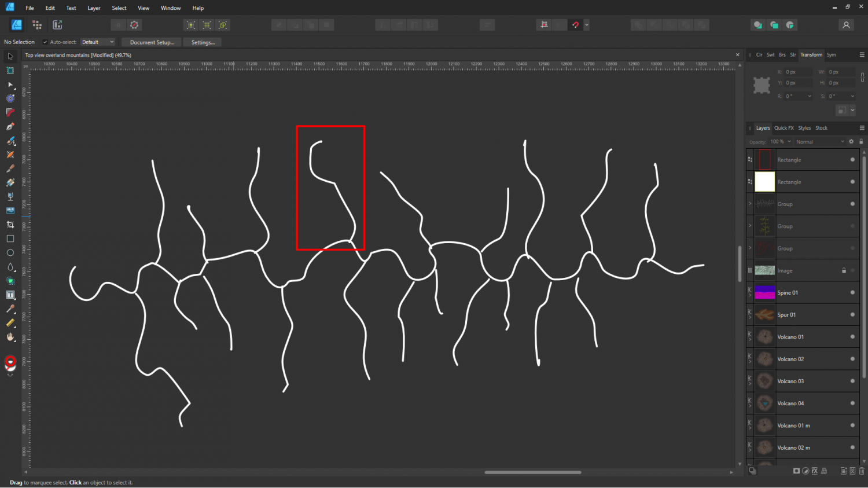Select the Pen tool
868x488 pixels.
point(10,126)
